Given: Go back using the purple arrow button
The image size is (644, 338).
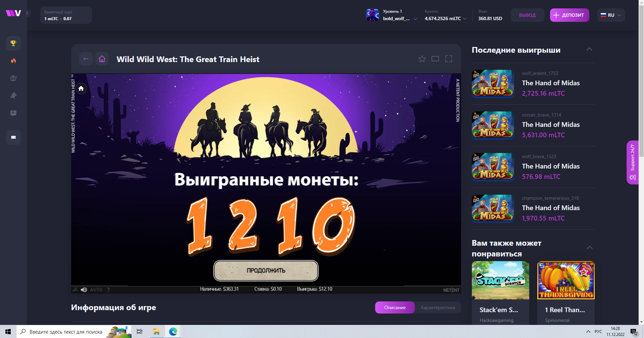Looking at the screenshot, I should (86, 59).
